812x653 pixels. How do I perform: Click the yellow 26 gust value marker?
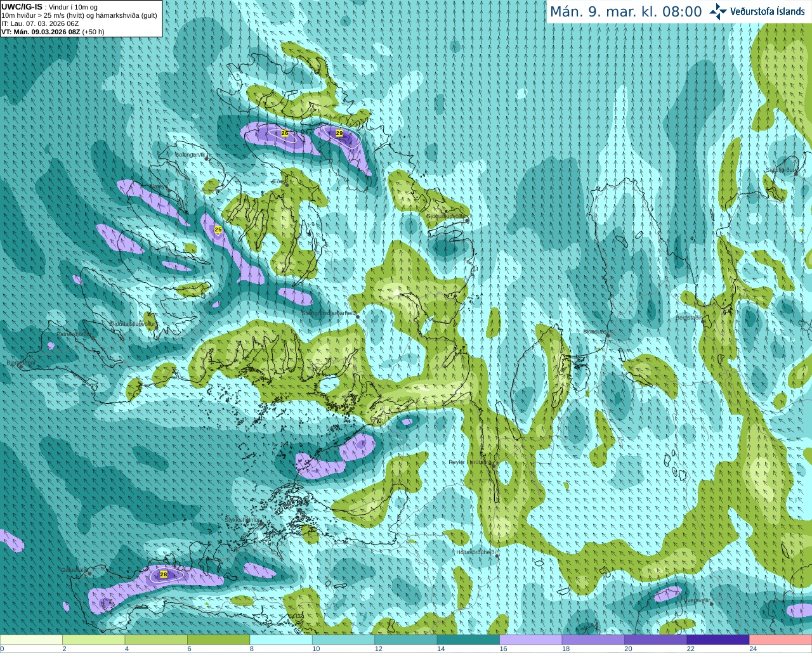coord(285,133)
